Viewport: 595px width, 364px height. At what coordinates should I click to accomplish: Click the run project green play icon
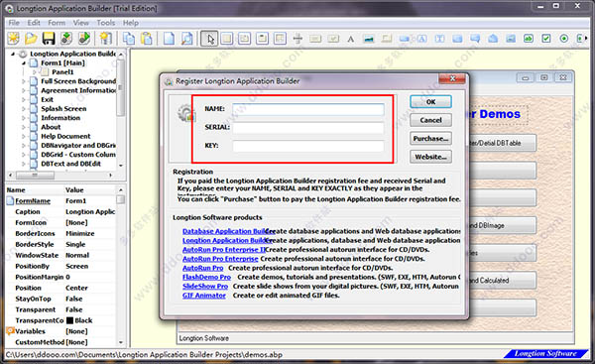point(84,39)
